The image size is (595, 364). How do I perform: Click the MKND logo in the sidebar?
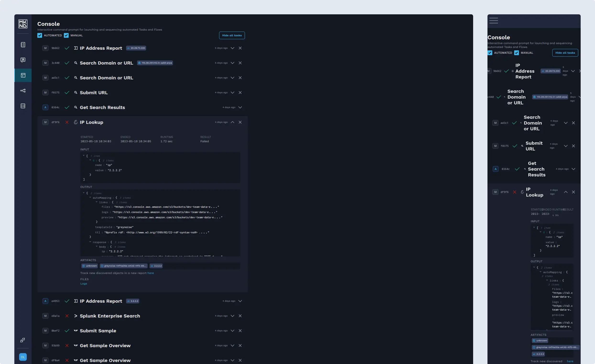pos(23,24)
